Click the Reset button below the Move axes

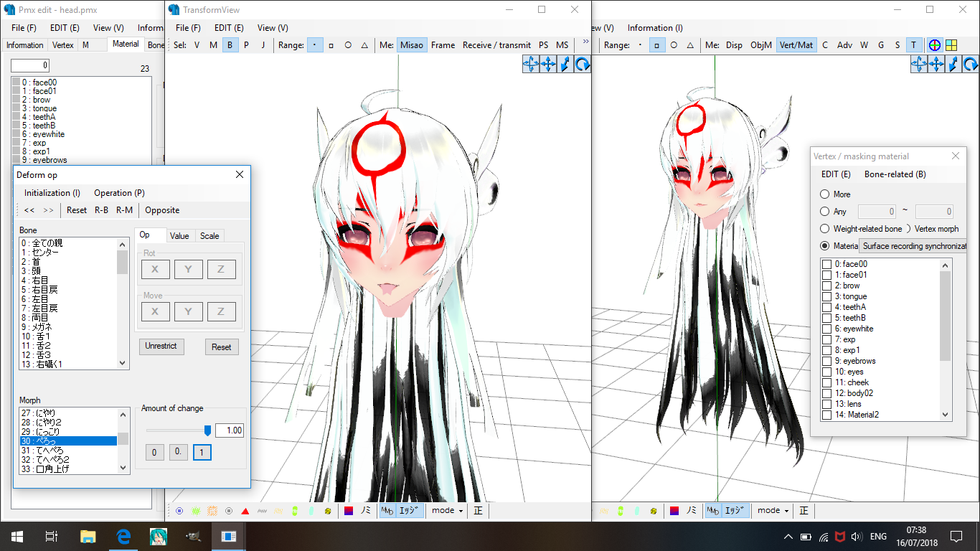point(222,347)
